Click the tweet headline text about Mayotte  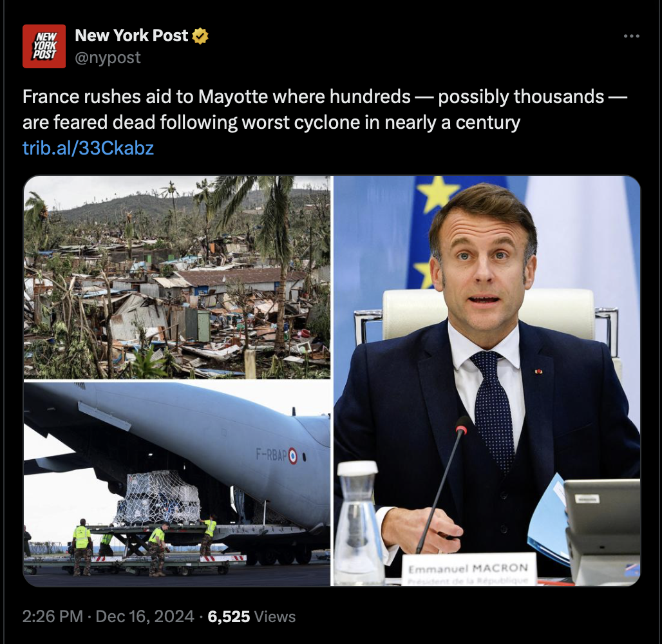point(325,109)
